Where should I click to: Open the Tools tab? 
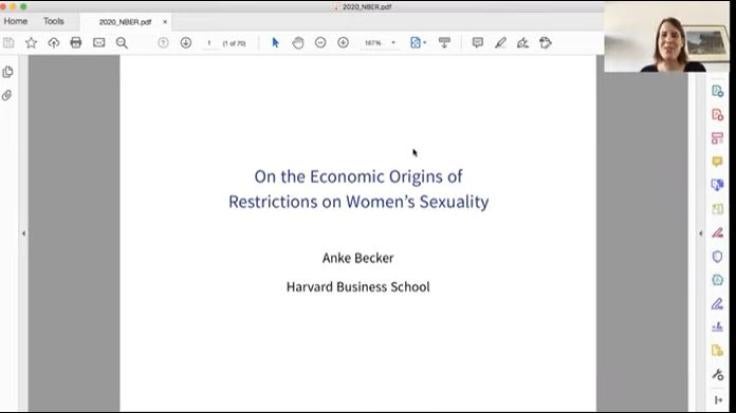[x=53, y=21]
